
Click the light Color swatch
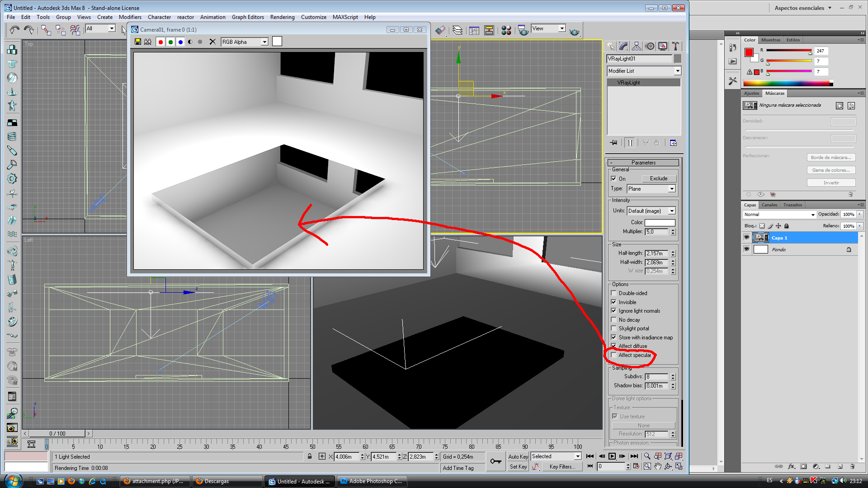coord(660,222)
